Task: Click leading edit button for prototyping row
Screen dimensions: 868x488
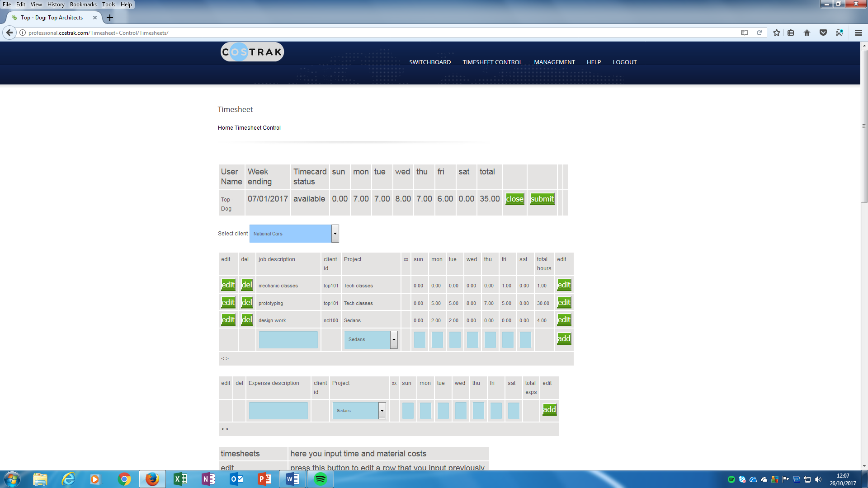Action: pyautogui.click(x=228, y=302)
